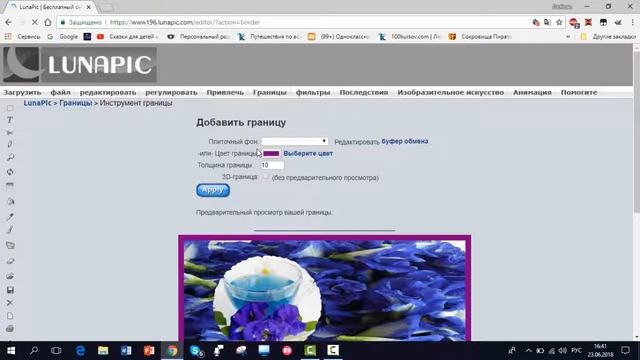Choose the paint brush tool
Screen dimensions: 640x360
(10, 230)
